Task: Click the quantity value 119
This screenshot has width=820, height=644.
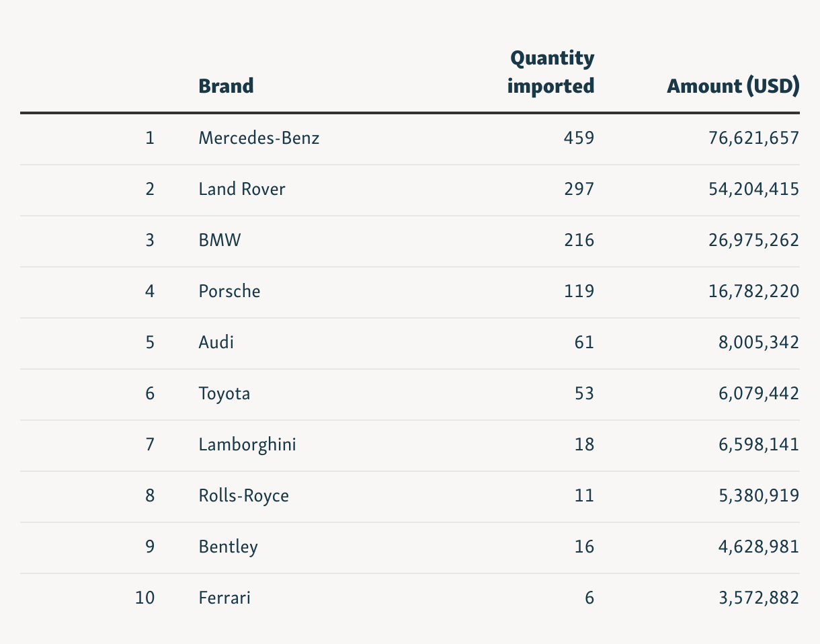Action: click(579, 291)
